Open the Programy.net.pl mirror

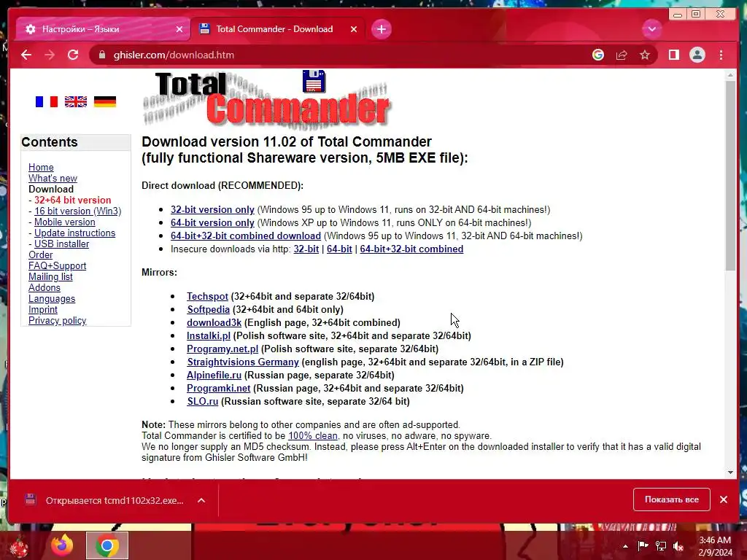(222, 349)
